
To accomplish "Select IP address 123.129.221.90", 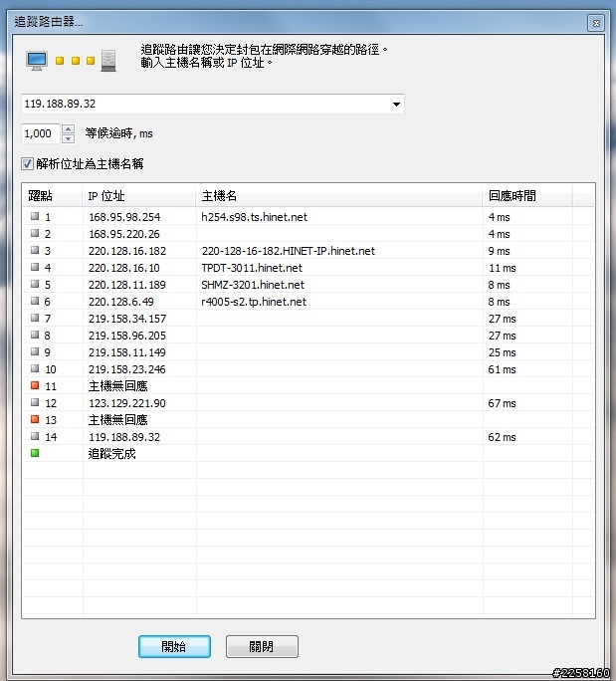I will pyautogui.click(x=127, y=403).
